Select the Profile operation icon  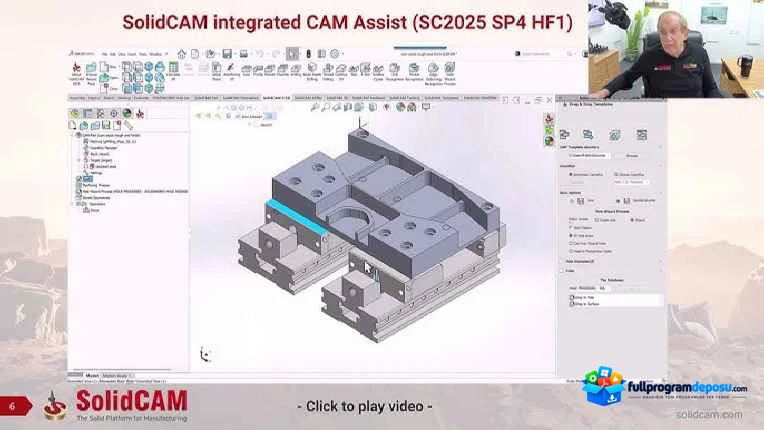(x=258, y=70)
